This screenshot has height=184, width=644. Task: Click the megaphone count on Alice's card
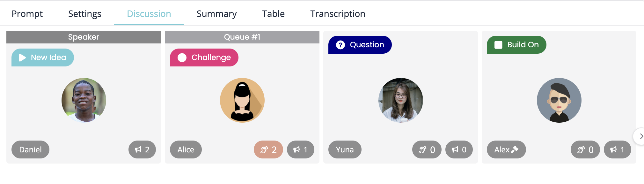300,149
